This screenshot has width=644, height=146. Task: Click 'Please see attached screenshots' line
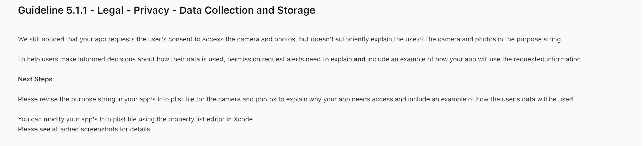tap(85, 129)
